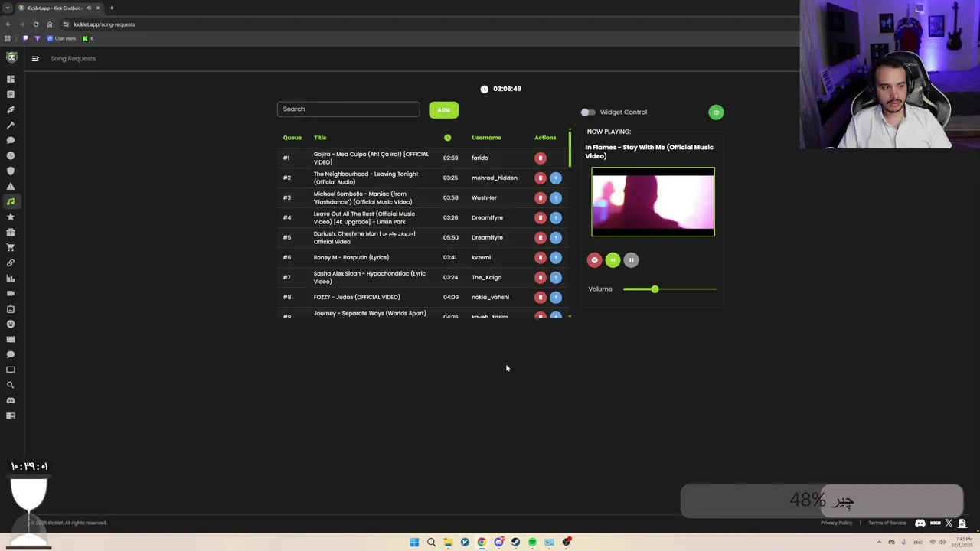Click the Search input field
The image size is (980, 551).
(348, 109)
